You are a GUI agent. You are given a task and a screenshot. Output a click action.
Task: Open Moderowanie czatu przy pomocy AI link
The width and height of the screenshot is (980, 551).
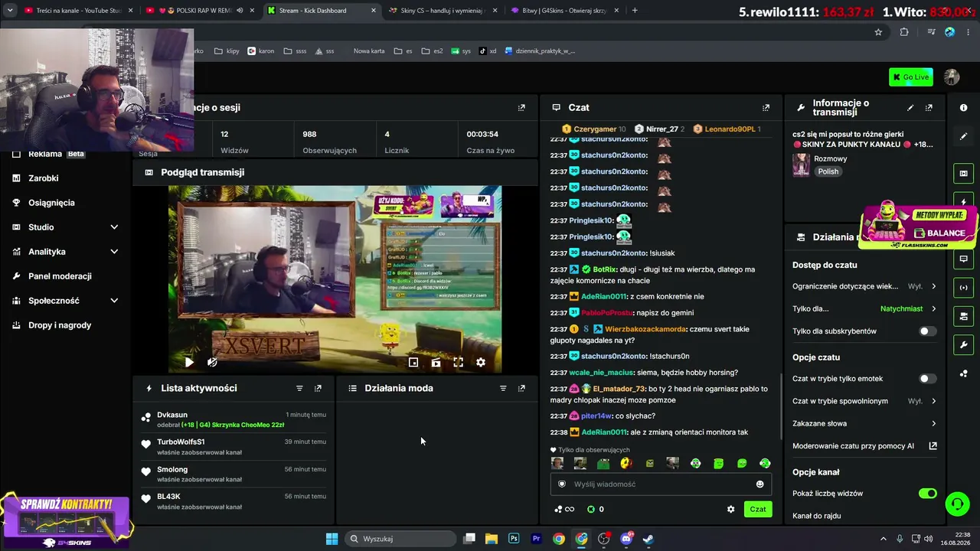tap(864, 445)
